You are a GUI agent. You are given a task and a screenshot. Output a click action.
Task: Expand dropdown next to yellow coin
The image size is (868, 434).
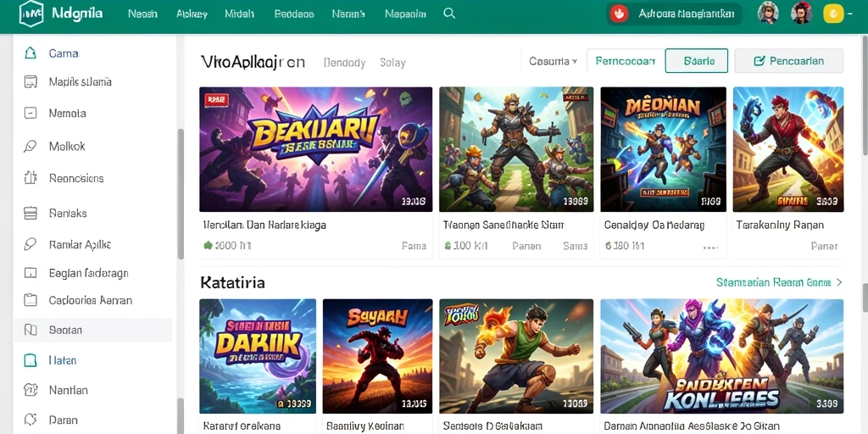(x=849, y=14)
